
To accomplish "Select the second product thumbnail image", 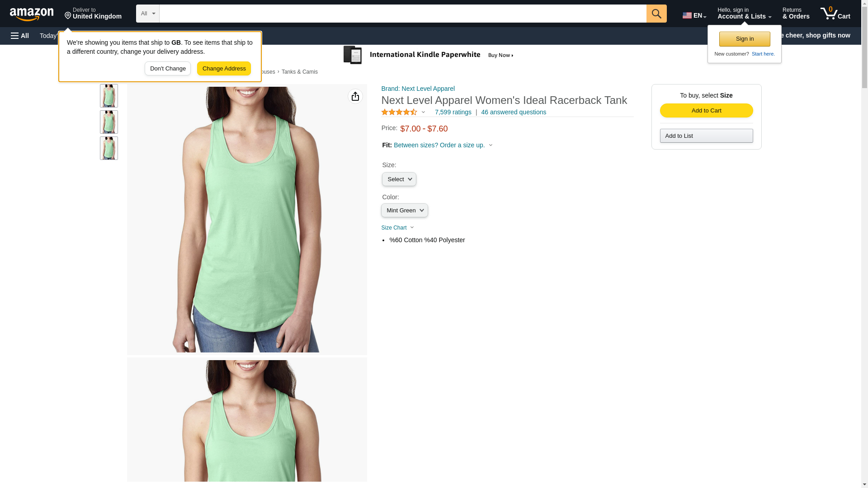I will coord(109,122).
